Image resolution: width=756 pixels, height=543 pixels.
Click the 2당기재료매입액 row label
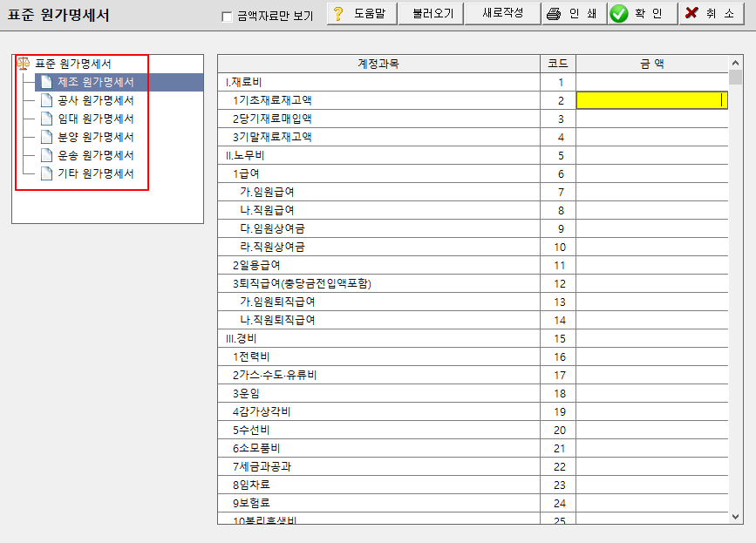coord(272,119)
